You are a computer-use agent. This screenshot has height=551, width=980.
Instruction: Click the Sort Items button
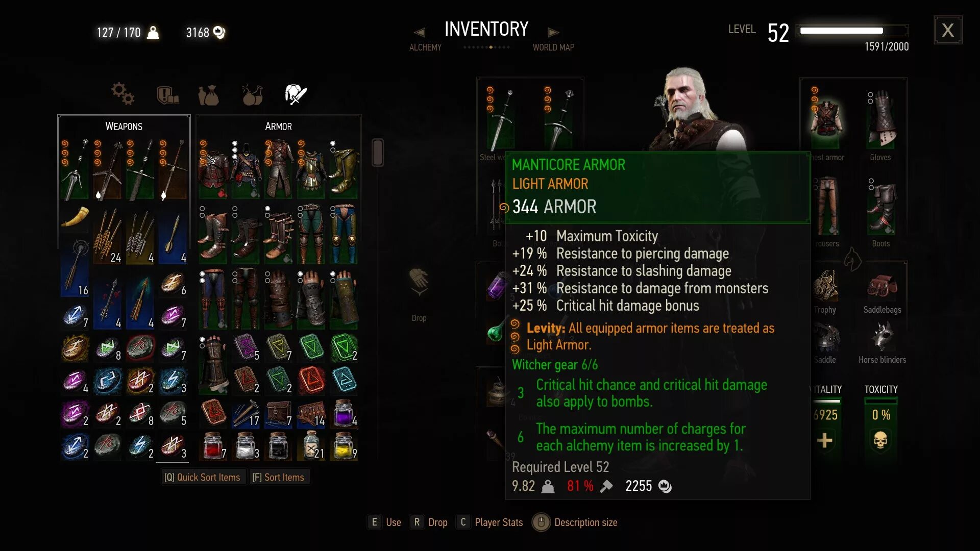tap(278, 478)
